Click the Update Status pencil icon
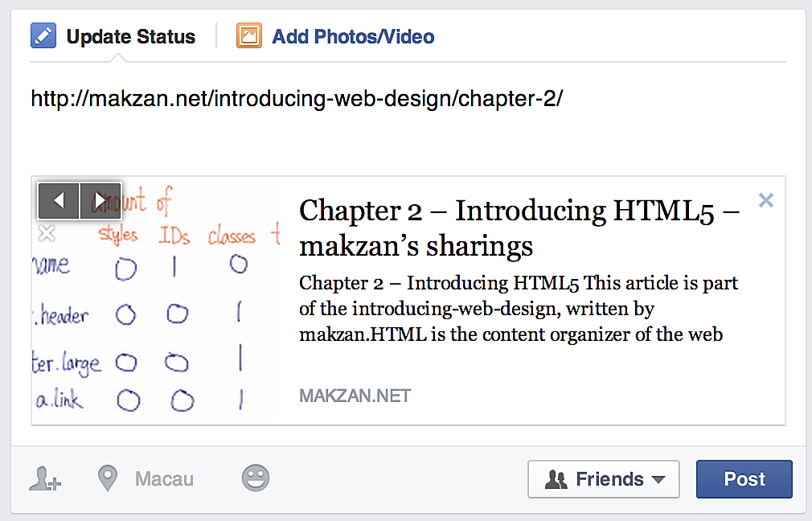 [x=43, y=36]
